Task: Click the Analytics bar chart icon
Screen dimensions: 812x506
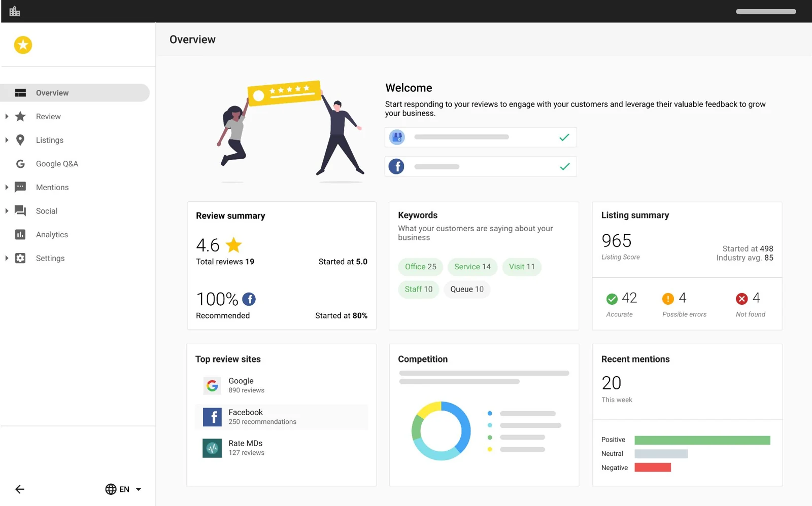Action: [20, 234]
